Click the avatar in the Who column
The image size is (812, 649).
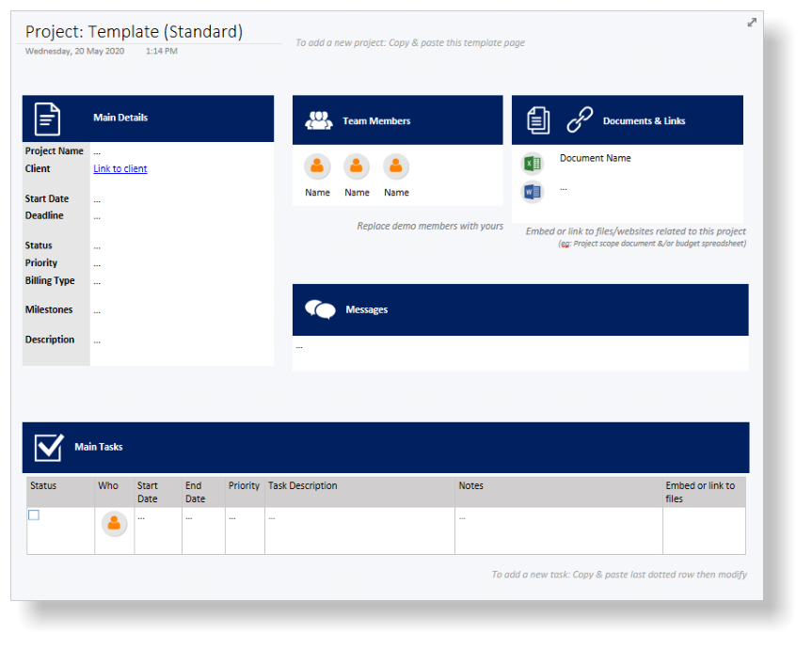click(x=114, y=524)
